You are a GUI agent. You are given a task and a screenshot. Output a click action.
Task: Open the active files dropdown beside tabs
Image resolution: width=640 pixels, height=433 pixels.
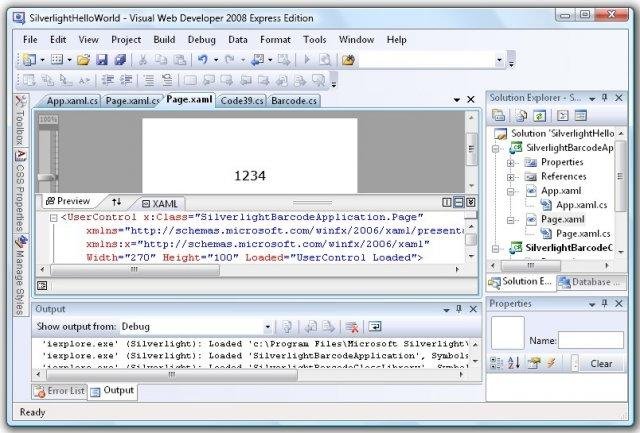click(x=457, y=100)
